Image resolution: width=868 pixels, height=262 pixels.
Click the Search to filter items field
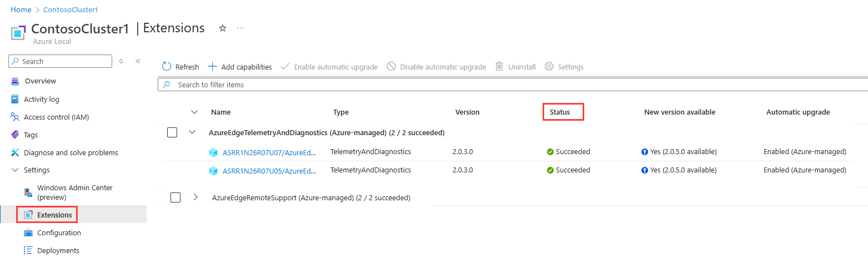[513, 85]
